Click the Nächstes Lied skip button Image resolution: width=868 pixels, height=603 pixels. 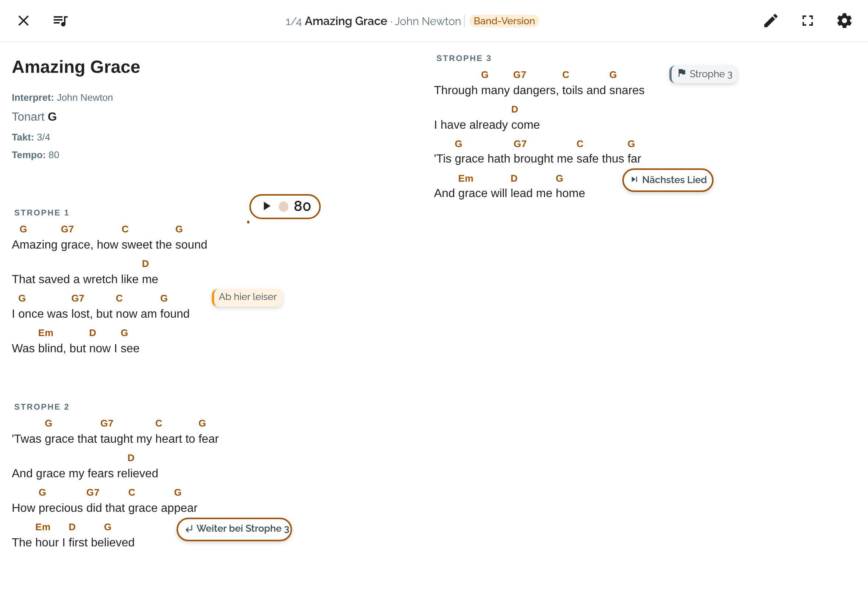(x=668, y=180)
